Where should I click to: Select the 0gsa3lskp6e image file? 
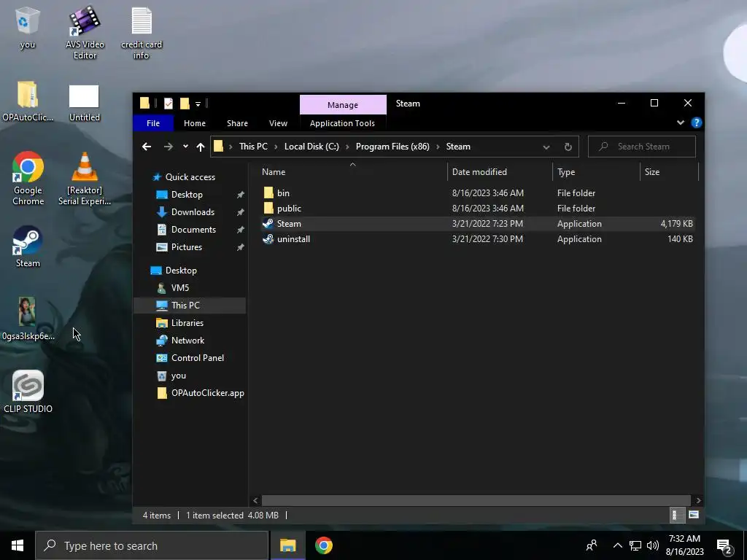tap(28, 319)
